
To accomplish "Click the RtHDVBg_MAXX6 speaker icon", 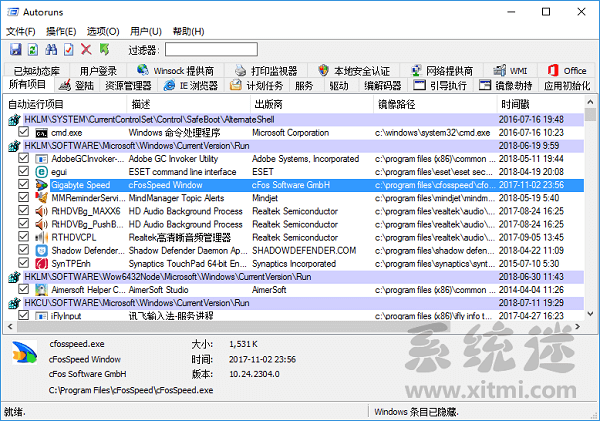I will (x=41, y=211).
